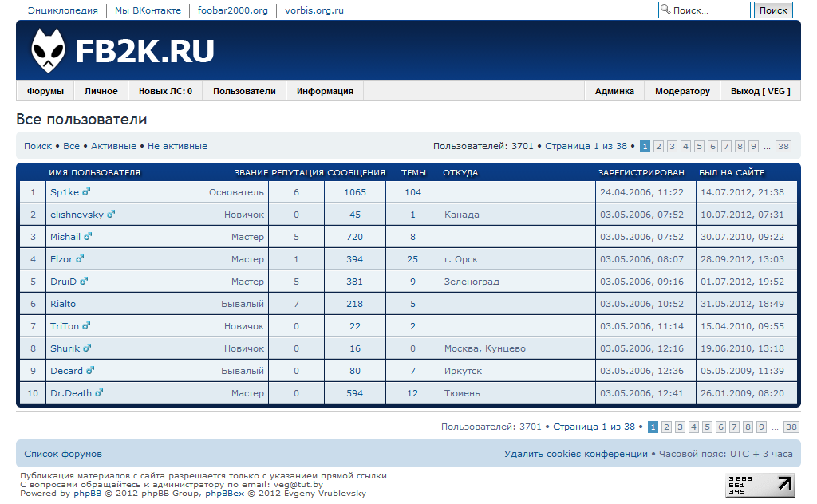Image resolution: width=817 pixels, height=504 pixels.
Task: Log out via Выход [ VEG ]
Action: click(760, 91)
